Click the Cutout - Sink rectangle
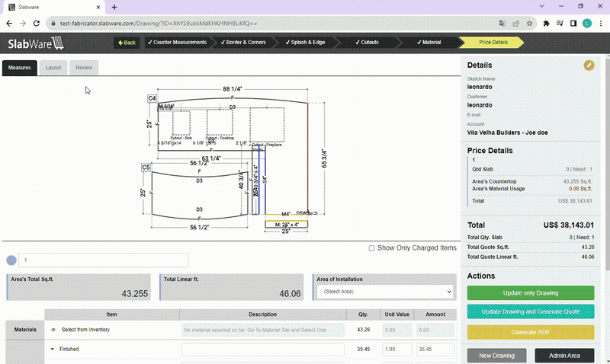Image resolution: width=610 pixels, height=364 pixels. pyautogui.click(x=181, y=123)
